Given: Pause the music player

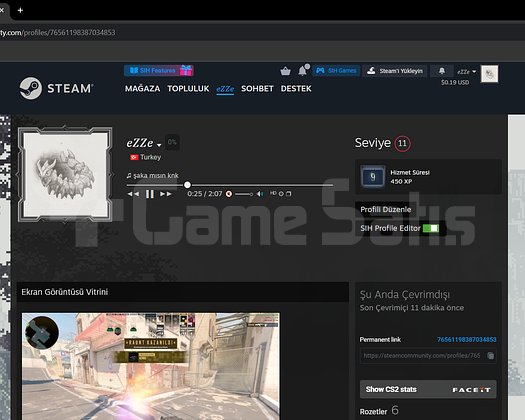Looking at the screenshot, I should coord(150,194).
